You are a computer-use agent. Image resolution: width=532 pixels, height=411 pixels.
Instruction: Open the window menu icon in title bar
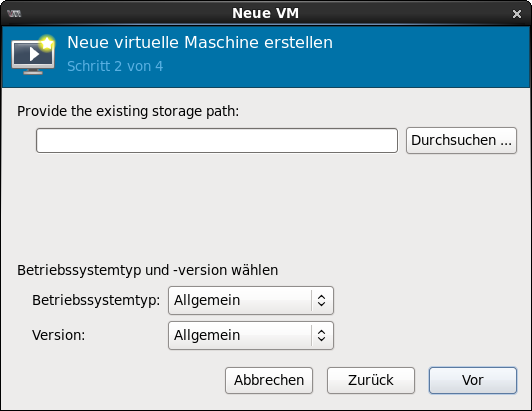14,14
